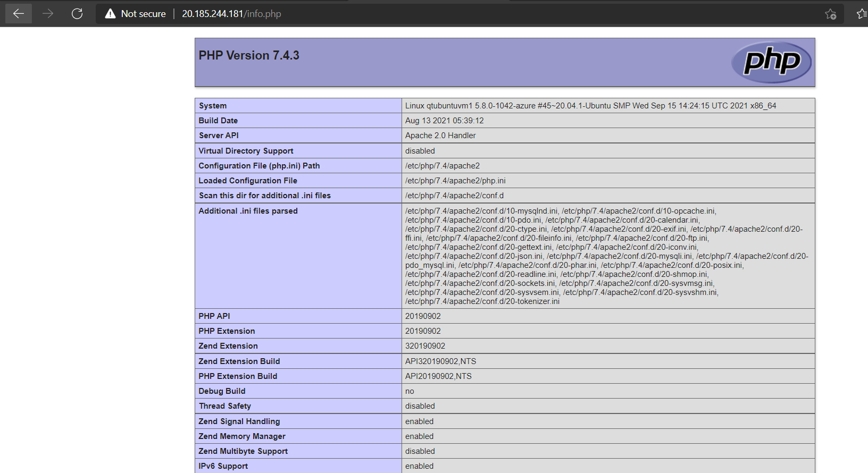Select the PHP Version 7.4.3 heading

(249, 55)
